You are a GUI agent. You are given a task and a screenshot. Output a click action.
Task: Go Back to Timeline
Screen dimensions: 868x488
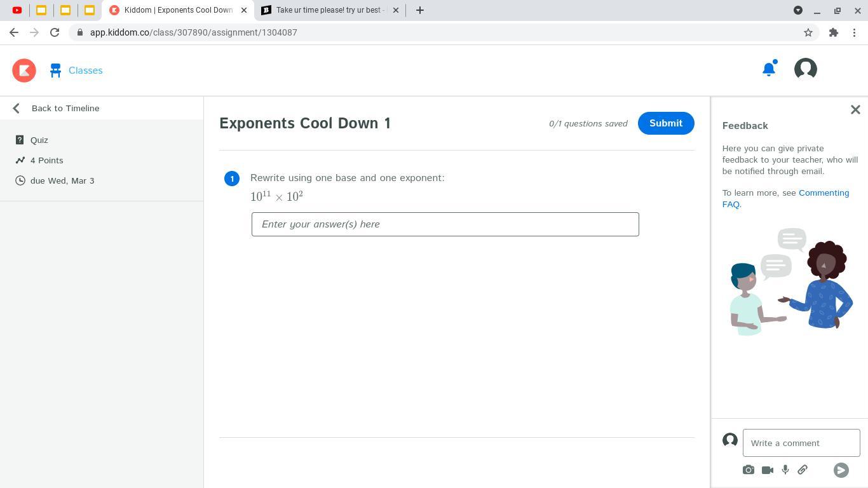tap(65, 108)
